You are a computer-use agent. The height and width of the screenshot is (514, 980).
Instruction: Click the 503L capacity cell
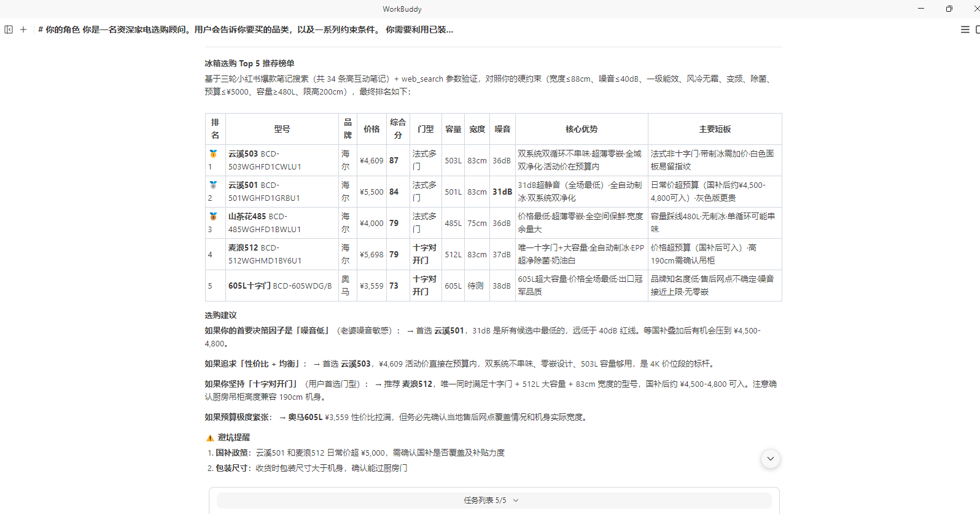tap(453, 160)
